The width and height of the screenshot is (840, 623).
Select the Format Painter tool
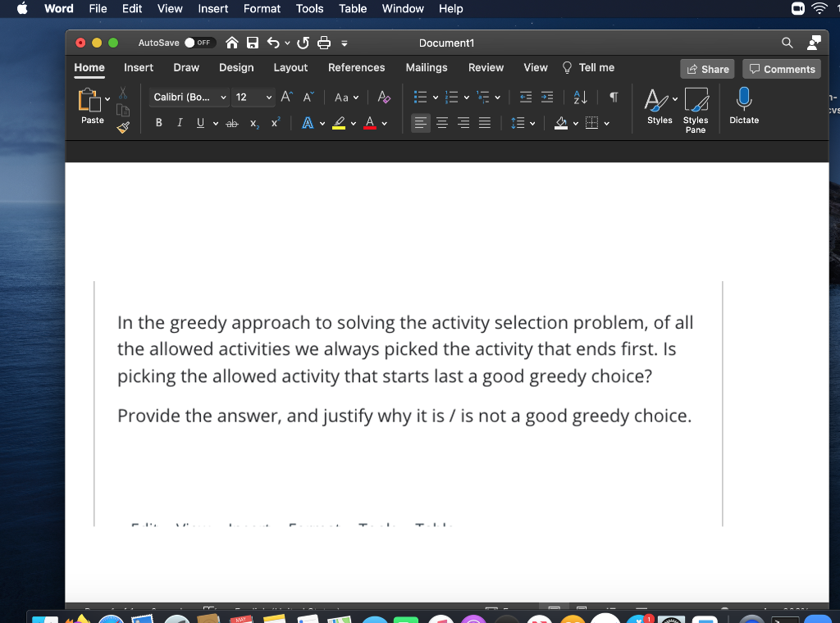pyautogui.click(x=123, y=129)
